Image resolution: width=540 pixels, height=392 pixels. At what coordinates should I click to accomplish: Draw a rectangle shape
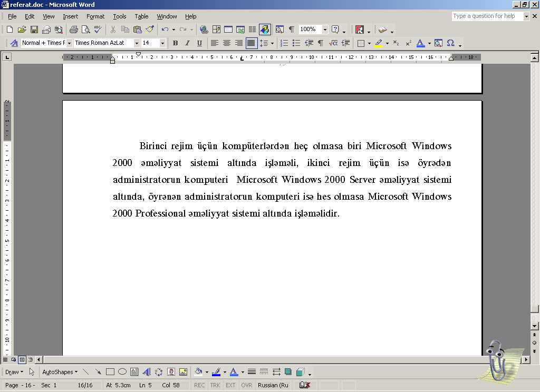[x=110, y=372]
